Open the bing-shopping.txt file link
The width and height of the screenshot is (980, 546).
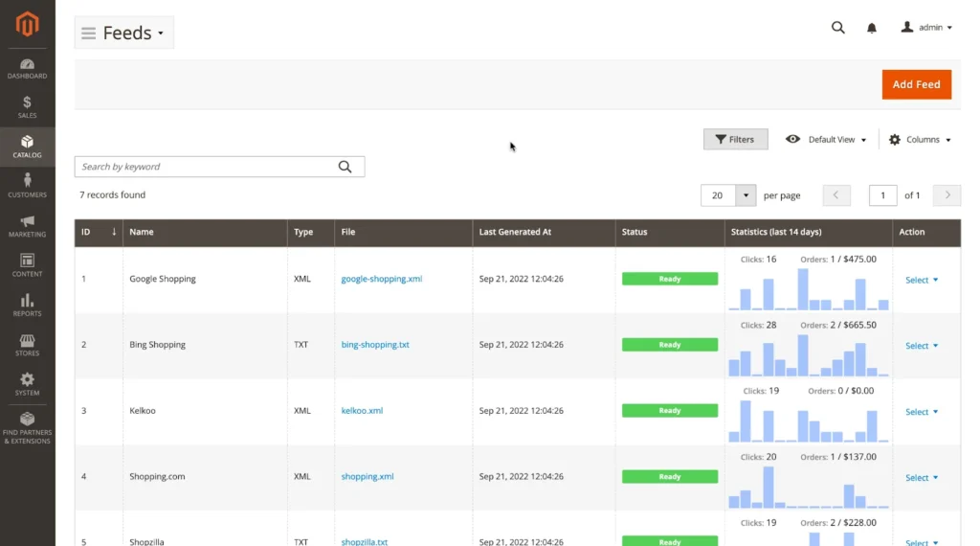375,345
